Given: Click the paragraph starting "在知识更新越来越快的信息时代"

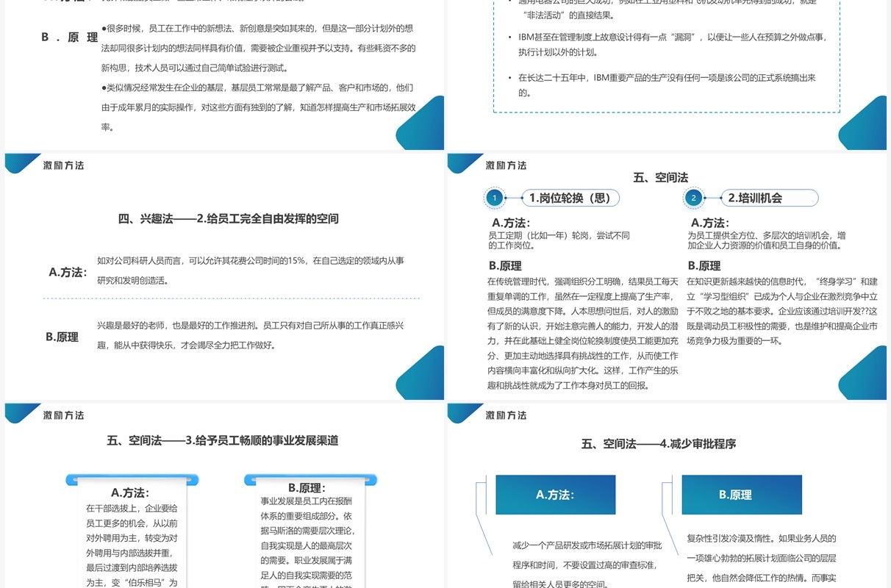Looking at the screenshot, I should (782, 311).
